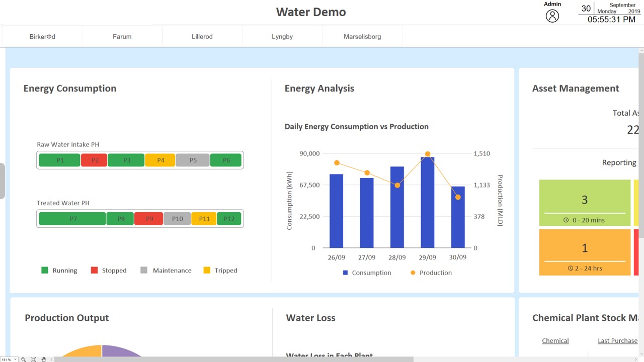Click clock icon in 0 - 20 mins tile
The image size is (644, 362).
pyautogui.click(x=566, y=220)
